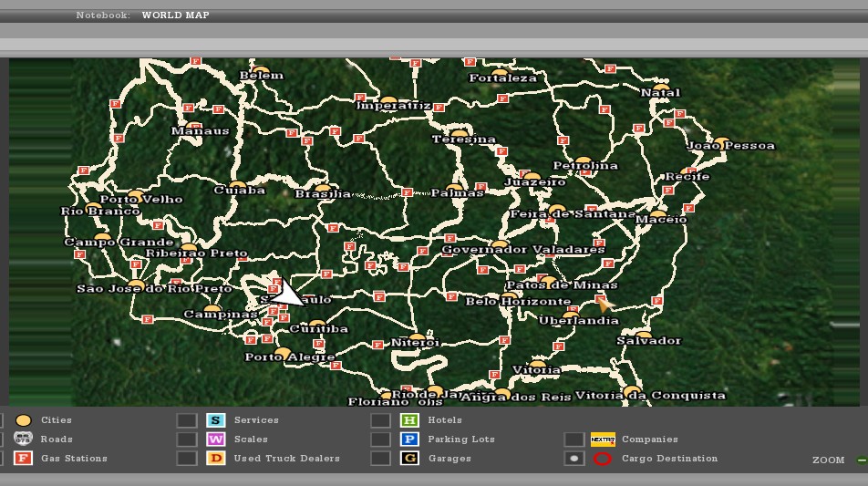Click the white player position arrow
Screen dimensions: 868x486
(x=287, y=295)
